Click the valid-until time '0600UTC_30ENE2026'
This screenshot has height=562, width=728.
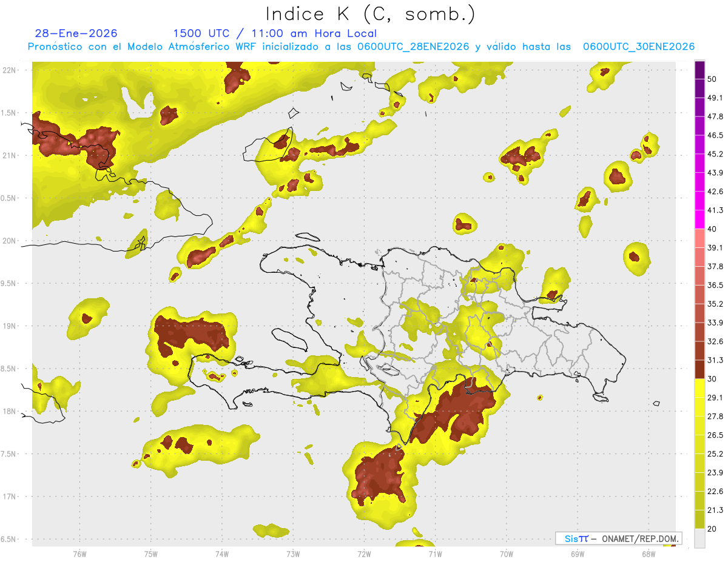pyautogui.click(x=639, y=47)
